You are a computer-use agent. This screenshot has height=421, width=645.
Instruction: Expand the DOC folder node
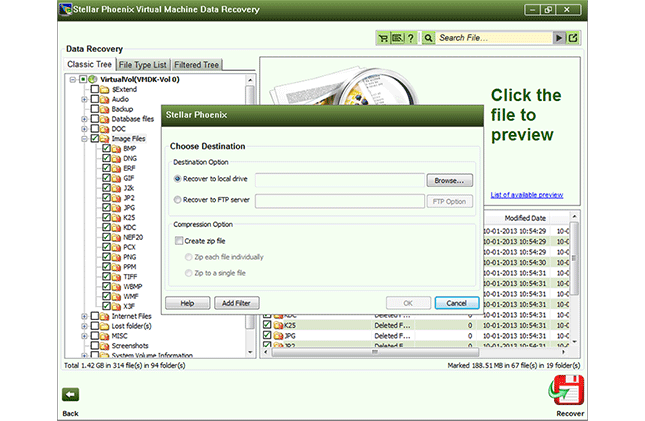tap(84, 129)
